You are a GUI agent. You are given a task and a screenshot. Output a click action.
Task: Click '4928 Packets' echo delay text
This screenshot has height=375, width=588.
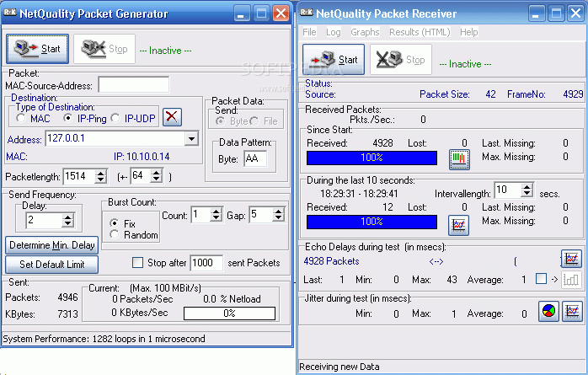point(332,261)
